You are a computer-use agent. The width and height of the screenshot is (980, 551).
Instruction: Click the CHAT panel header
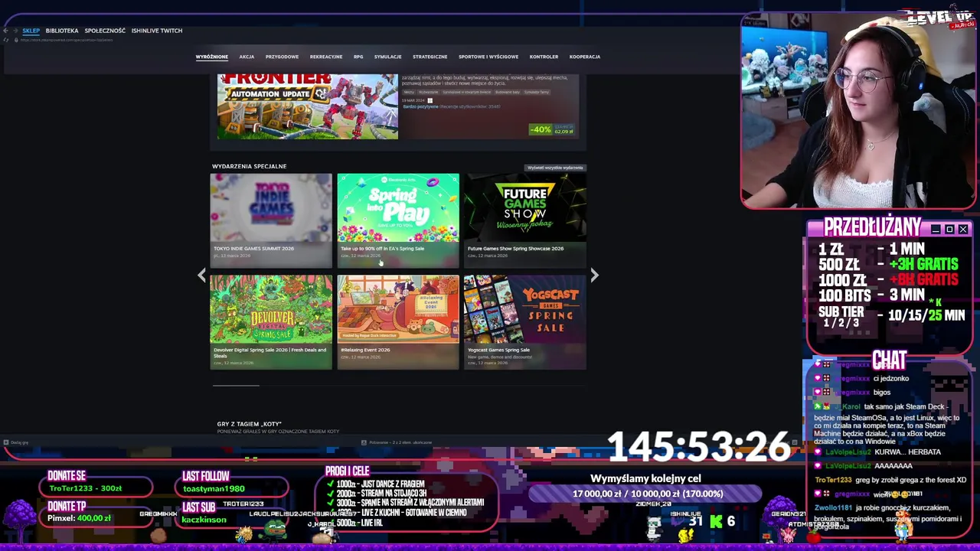888,360
